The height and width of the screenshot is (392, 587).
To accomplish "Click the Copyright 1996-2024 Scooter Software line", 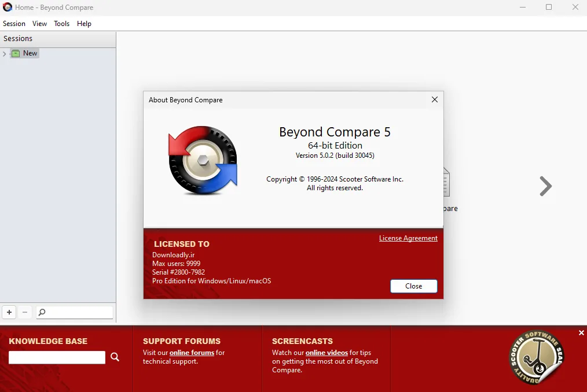I will pos(335,179).
